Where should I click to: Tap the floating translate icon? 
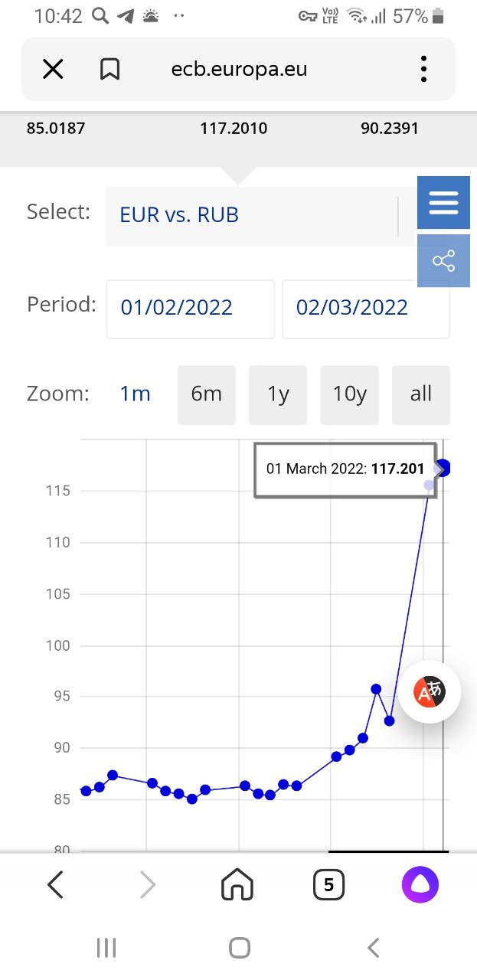click(x=430, y=692)
